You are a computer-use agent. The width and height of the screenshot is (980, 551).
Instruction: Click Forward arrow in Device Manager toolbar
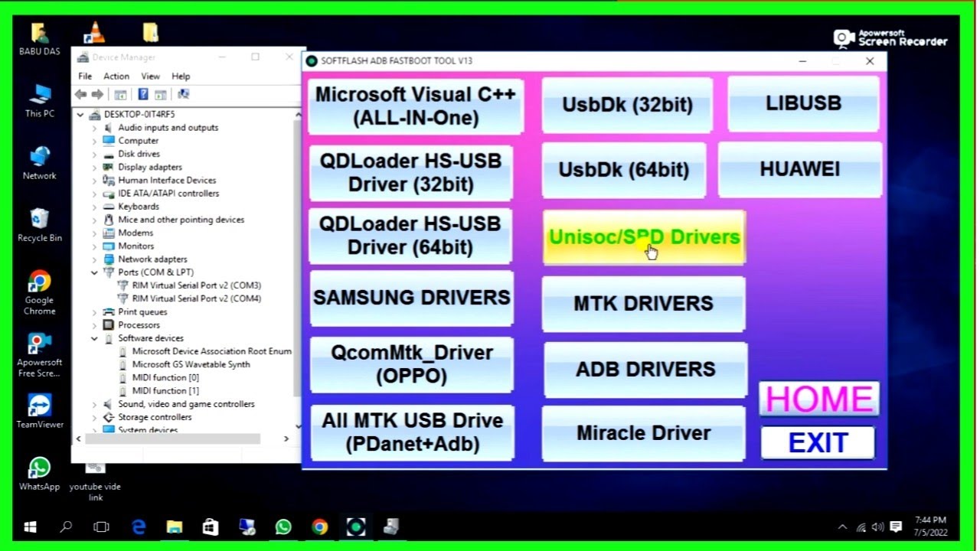tap(97, 94)
